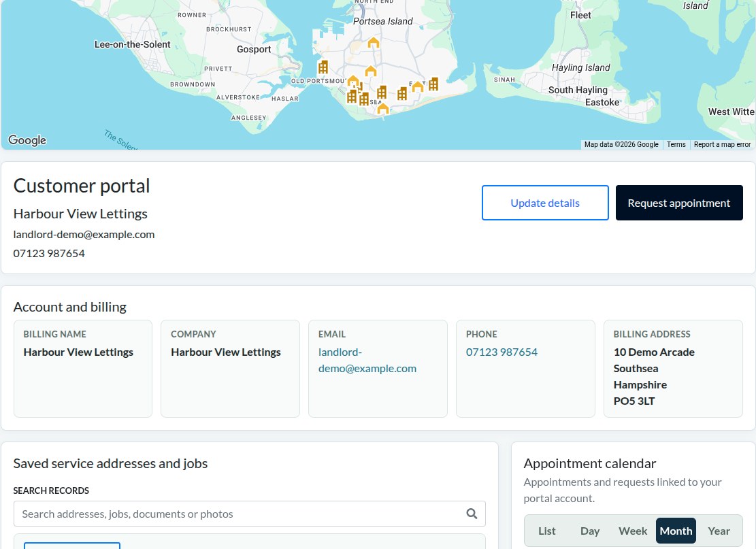Click the Update details button

545,203
